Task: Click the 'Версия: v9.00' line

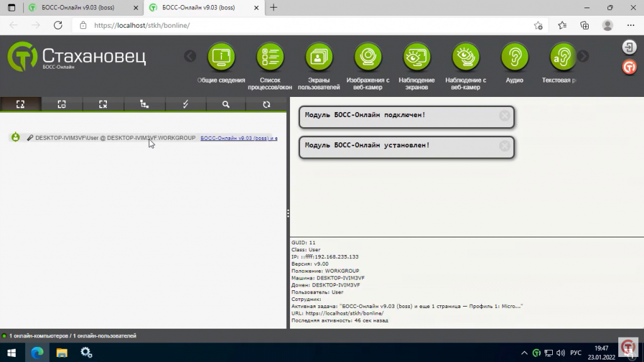Action: [309, 264]
